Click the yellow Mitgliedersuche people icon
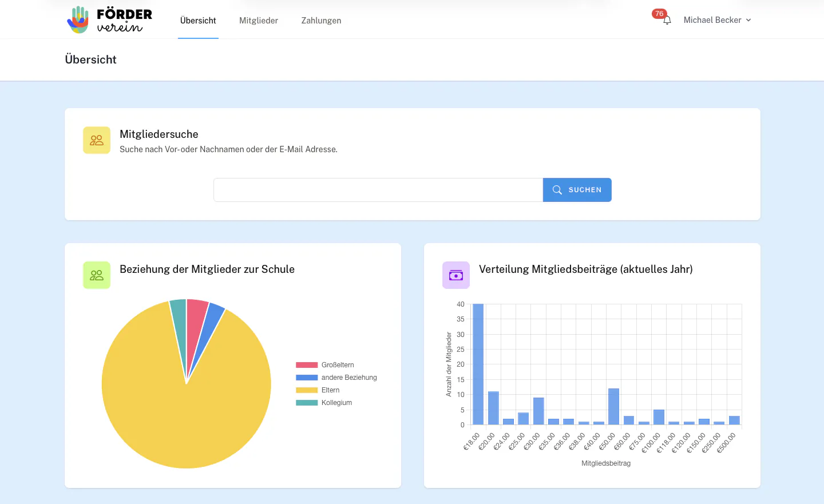This screenshot has height=504, width=824. 97,140
